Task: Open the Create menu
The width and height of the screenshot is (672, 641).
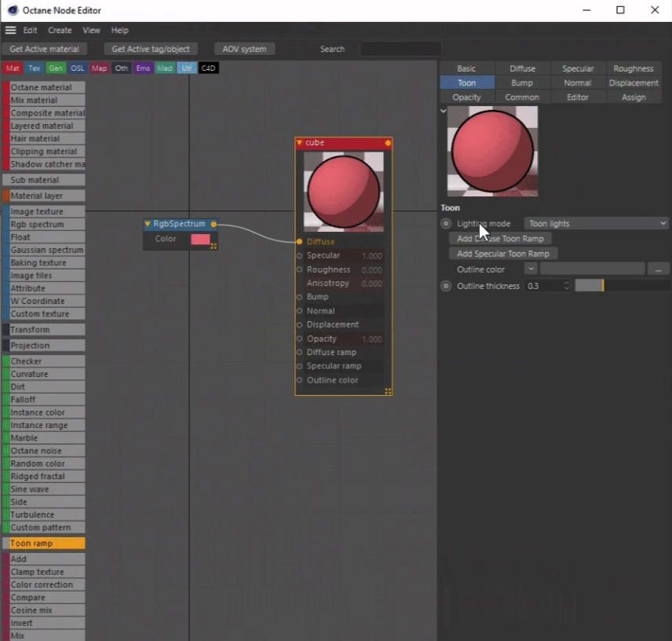Action: (x=60, y=31)
